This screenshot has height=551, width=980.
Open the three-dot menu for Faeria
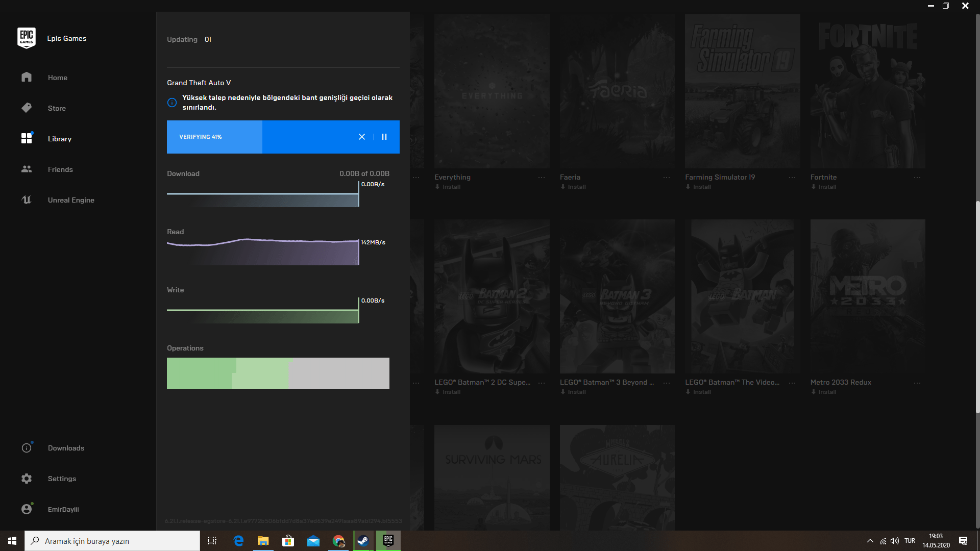point(667,178)
